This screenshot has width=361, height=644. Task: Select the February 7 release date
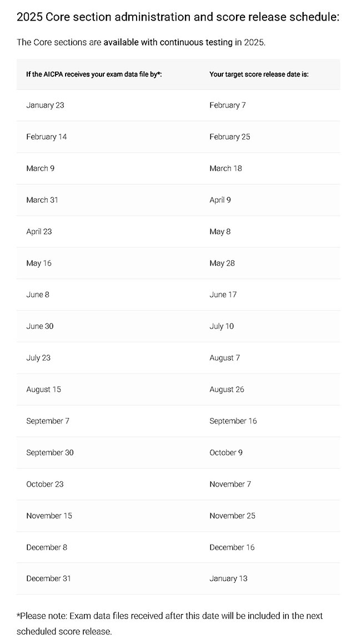pos(227,105)
